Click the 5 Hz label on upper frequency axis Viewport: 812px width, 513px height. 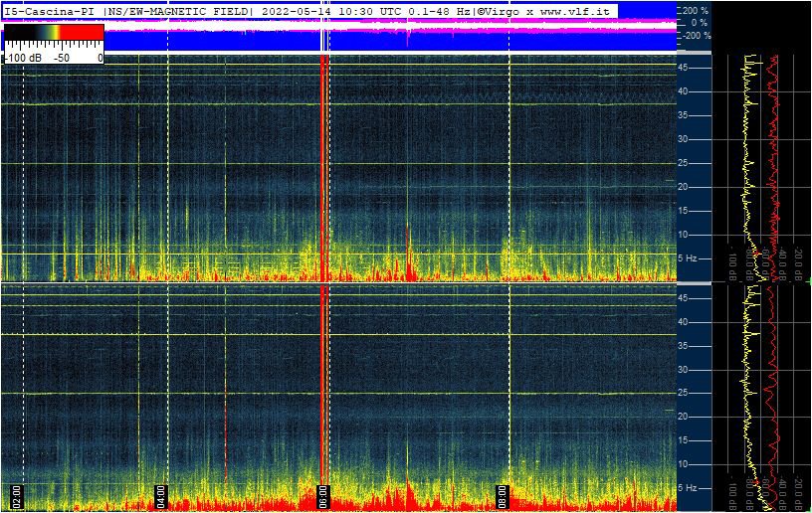pyautogui.click(x=687, y=257)
